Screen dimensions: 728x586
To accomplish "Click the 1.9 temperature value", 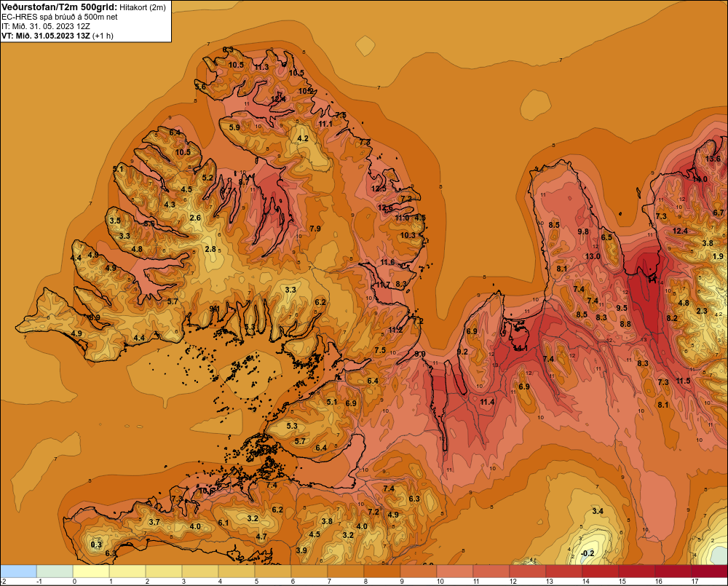I will pyautogui.click(x=718, y=256).
